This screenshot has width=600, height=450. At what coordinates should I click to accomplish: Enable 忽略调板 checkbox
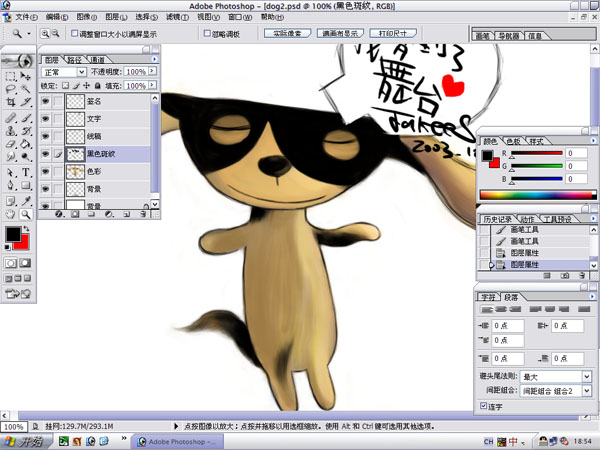207,34
